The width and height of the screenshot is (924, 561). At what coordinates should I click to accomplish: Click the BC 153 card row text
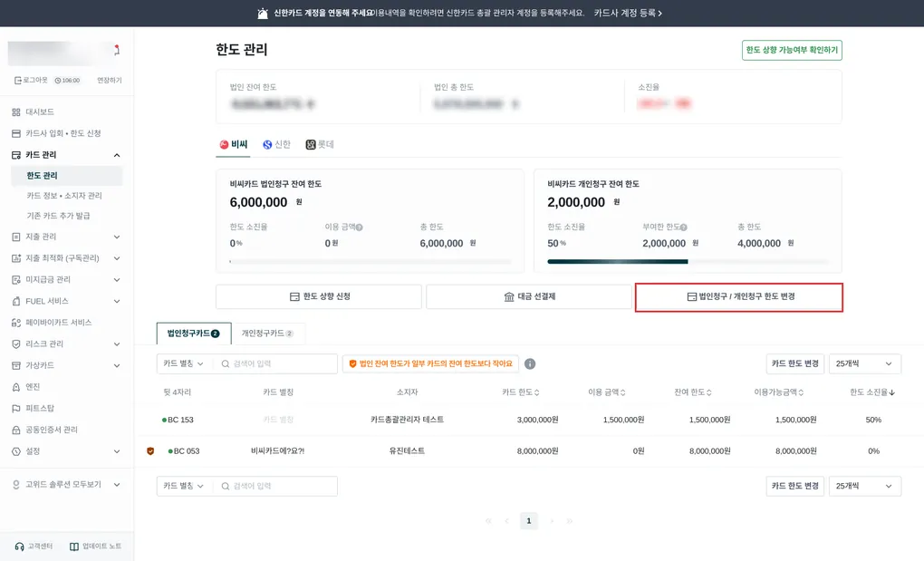point(180,421)
